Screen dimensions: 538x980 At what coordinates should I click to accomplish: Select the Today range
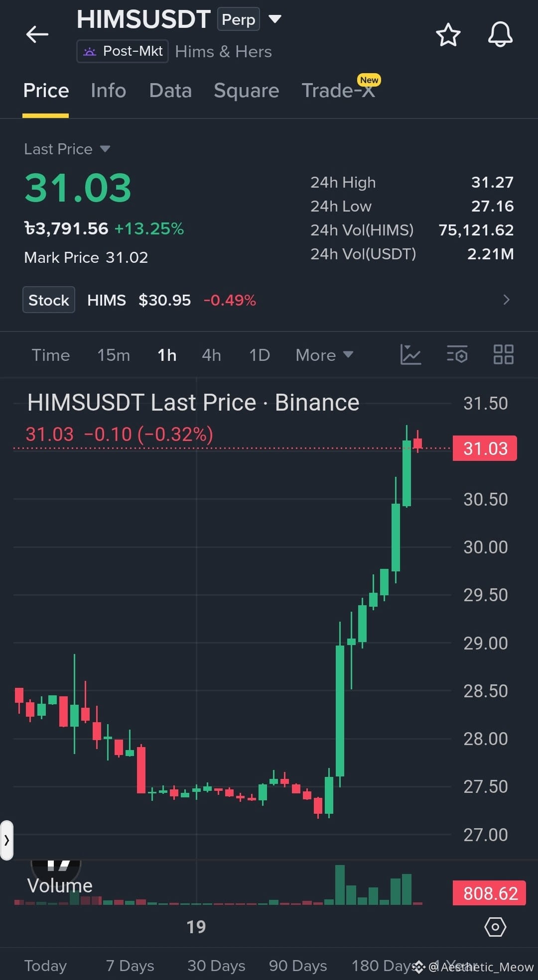(45, 966)
